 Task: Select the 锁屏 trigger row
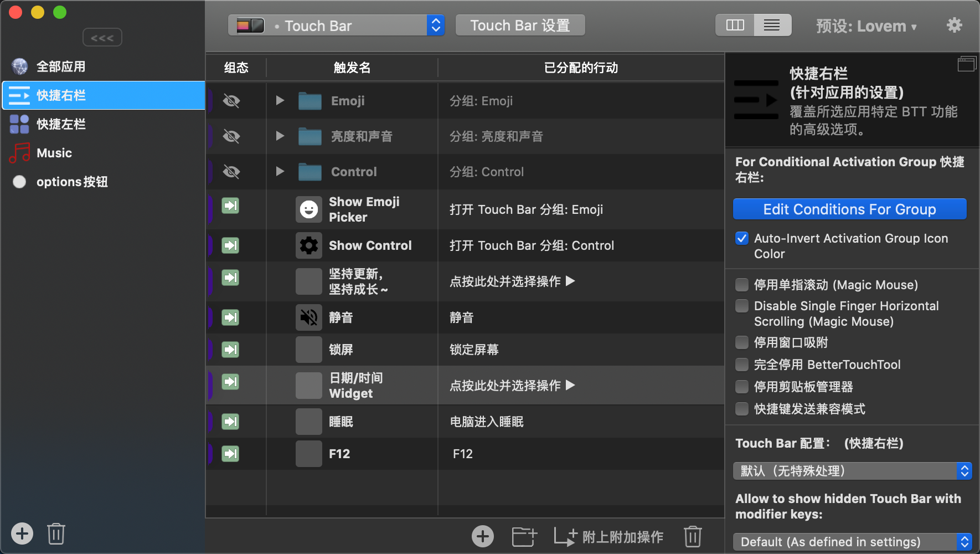[465, 350]
